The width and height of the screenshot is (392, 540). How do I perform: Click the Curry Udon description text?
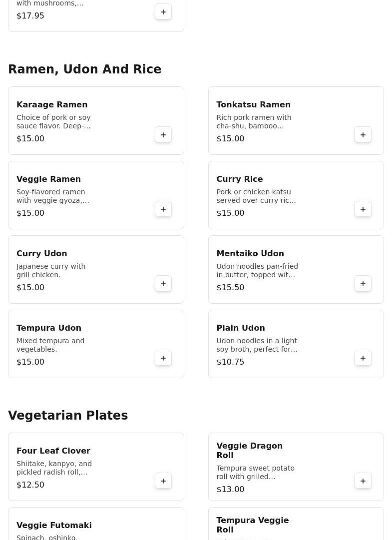click(51, 270)
